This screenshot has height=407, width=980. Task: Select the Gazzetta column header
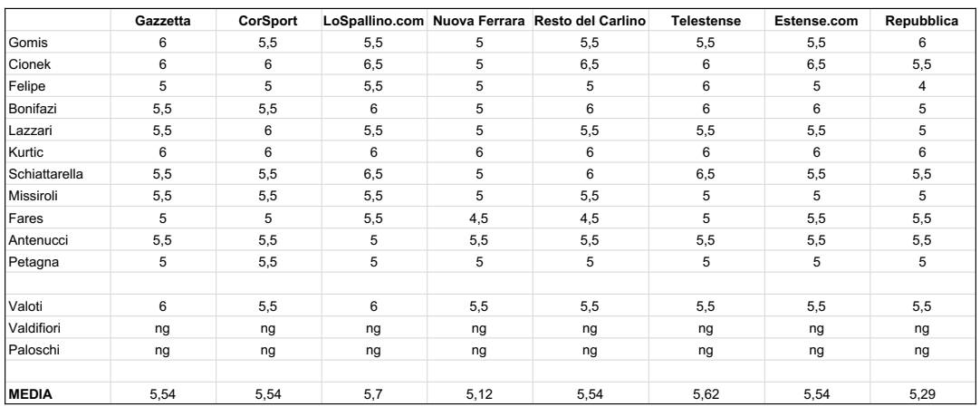point(162,21)
